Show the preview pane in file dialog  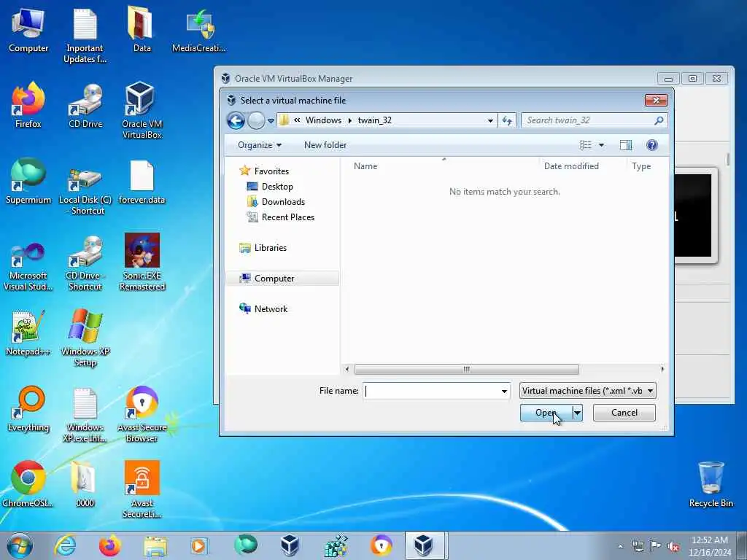coord(625,145)
